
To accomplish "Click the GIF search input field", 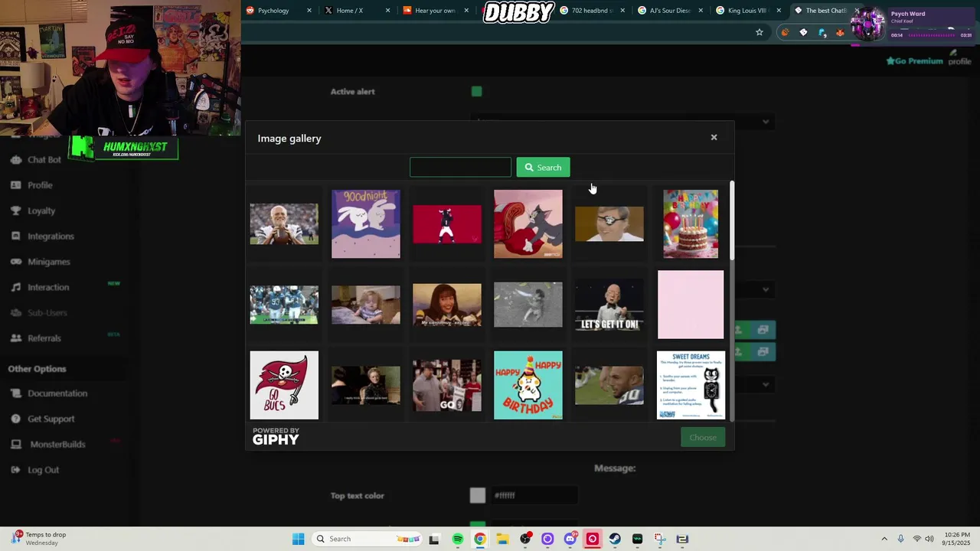I will pyautogui.click(x=460, y=167).
